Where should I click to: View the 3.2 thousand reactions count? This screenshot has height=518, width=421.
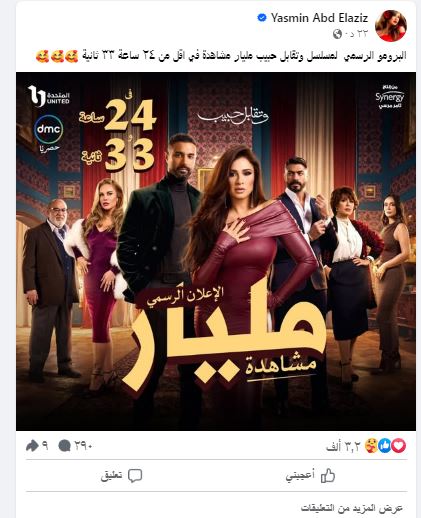pos(344,446)
